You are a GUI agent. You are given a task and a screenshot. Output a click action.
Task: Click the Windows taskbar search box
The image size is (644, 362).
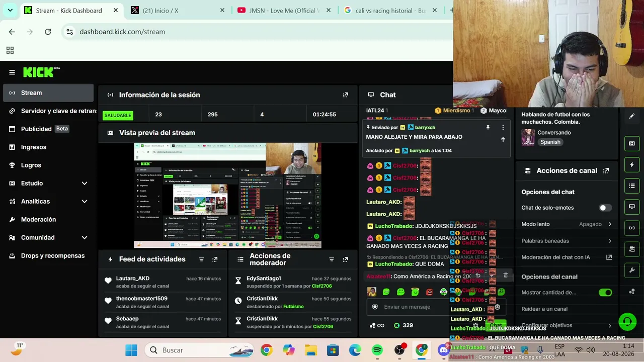(200, 350)
